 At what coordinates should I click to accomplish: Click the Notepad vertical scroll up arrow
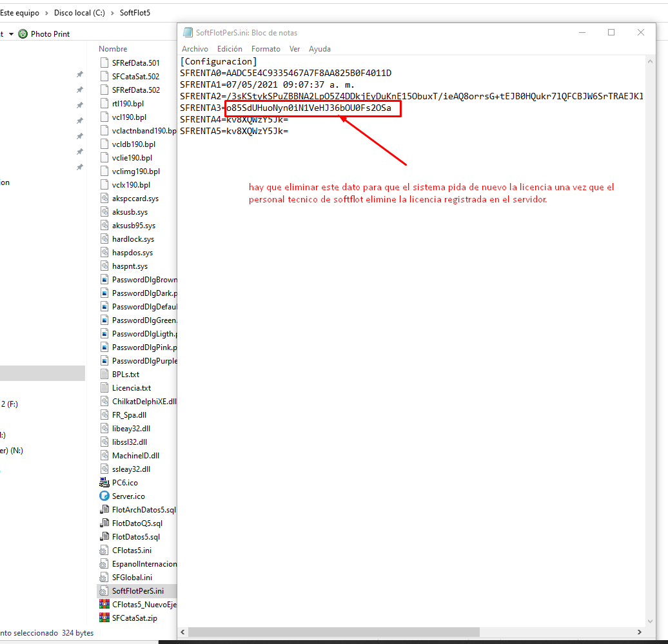point(650,61)
